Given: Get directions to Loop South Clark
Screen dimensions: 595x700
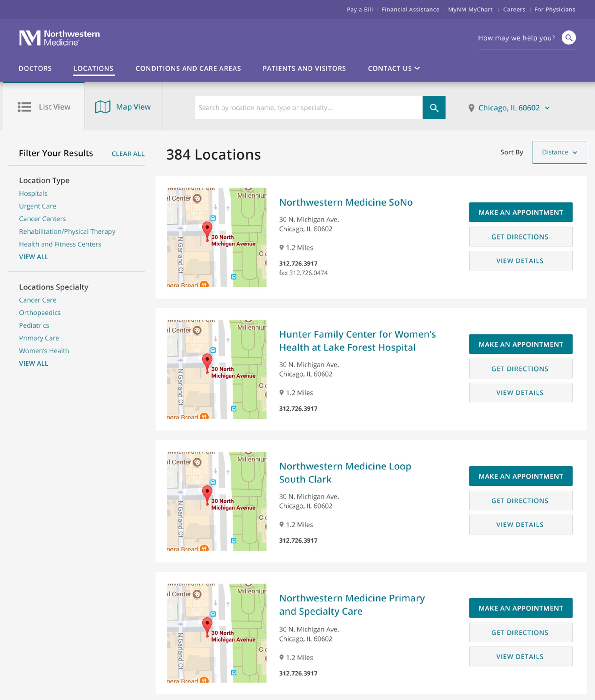Looking at the screenshot, I should pyautogui.click(x=520, y=500).
